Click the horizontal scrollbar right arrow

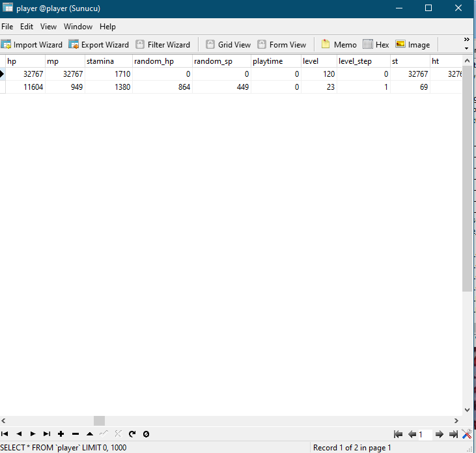click(x=456, y=421)
